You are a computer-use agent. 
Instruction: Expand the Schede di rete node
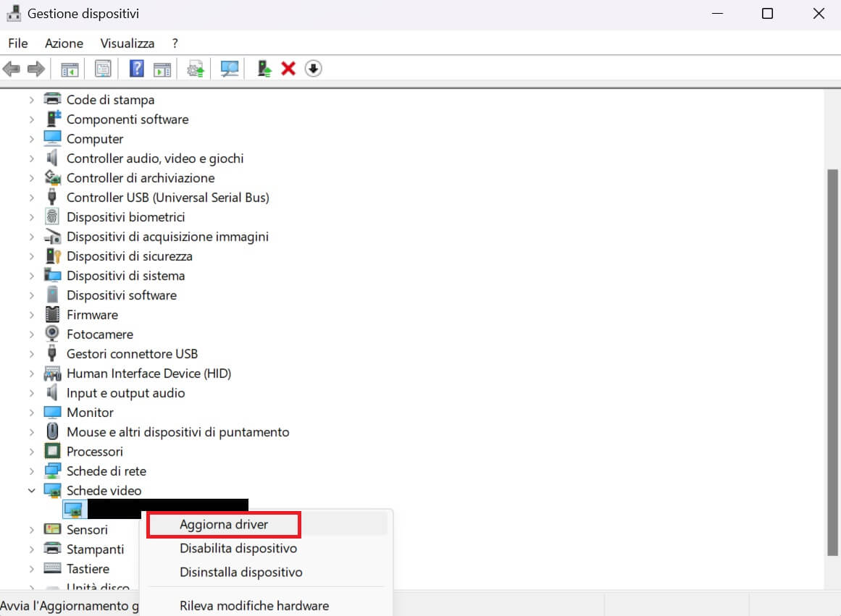[x=31, y=471]
